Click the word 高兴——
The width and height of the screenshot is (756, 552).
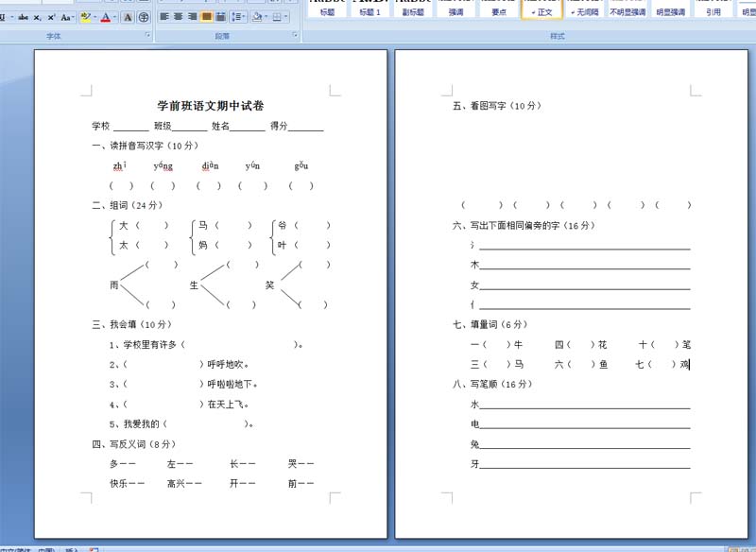[x=184, y=484]
